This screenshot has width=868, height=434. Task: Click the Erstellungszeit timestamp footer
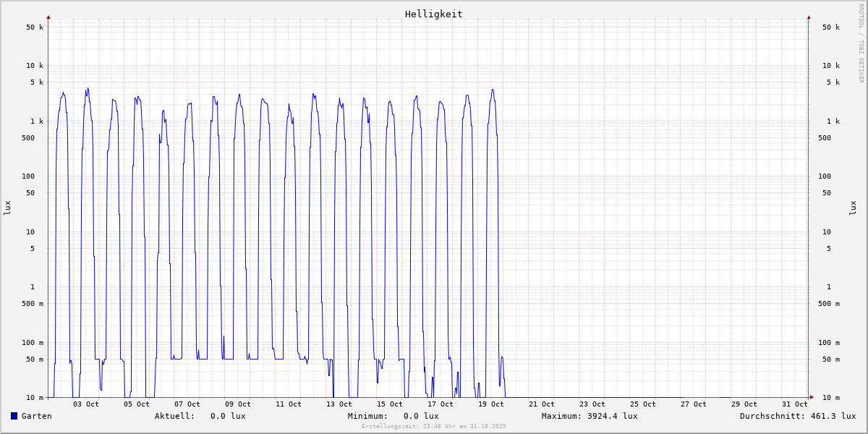[434, 427]
